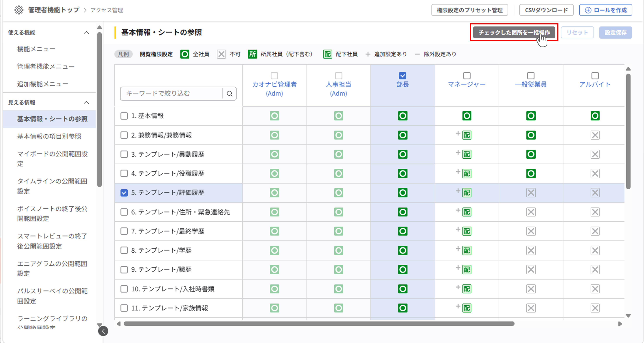Viewport: 644px width, 343px height.
Task: Select ボイスノートの終了後公開範囲設定 sidebar item
Action: pyautogui.click(x=52, y=214)
